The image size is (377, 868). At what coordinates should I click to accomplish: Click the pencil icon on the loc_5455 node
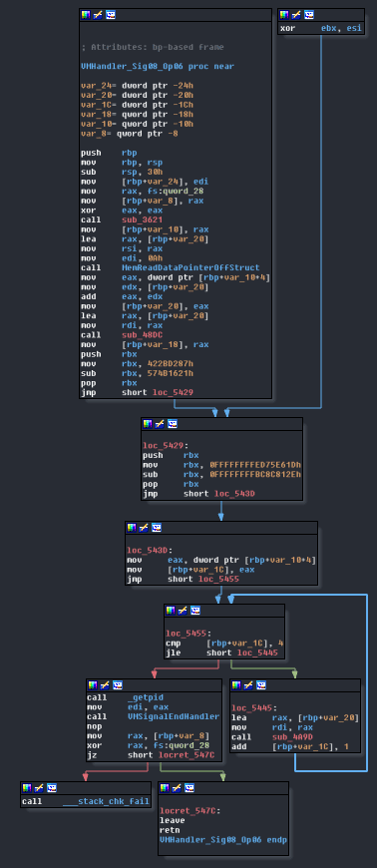click(183, 611)
